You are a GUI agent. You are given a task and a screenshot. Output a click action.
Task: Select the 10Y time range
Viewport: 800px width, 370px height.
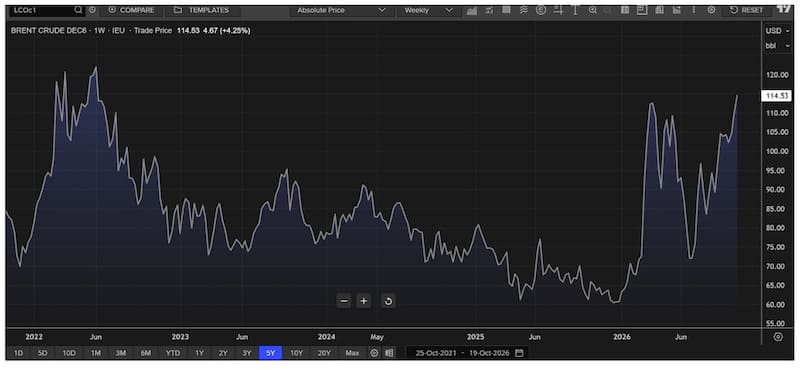(296, 353)
